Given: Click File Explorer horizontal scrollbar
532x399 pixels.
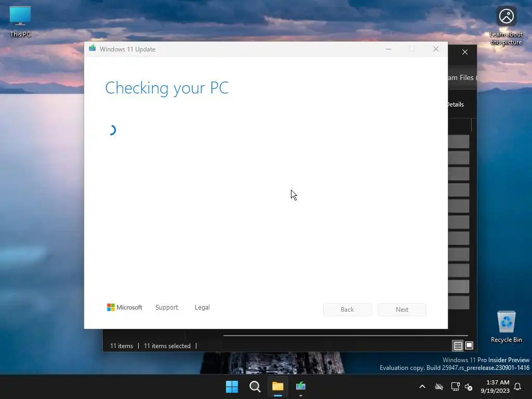Looking at the screenshot, I should (x=345, y=336).
